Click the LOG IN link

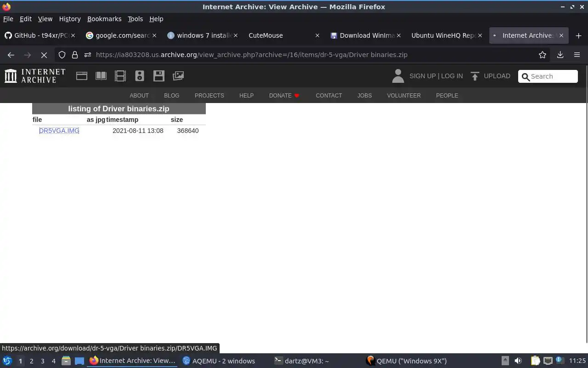pyautogui.click(x=452, y=76)
